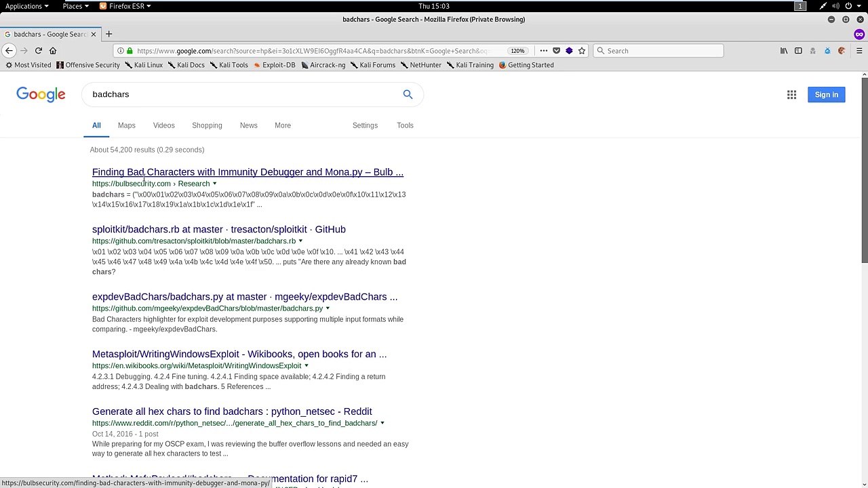
Task: Open the NetHunter bookmark
Action: point(420,65)
